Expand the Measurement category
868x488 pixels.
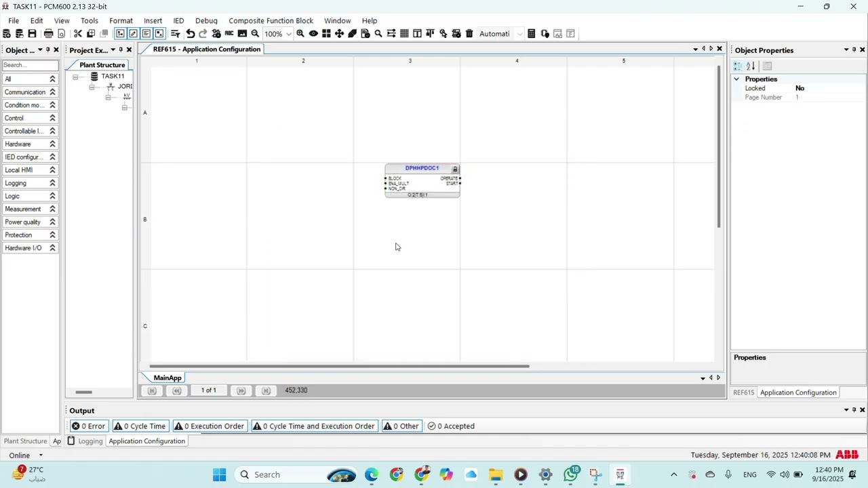pos(52,209)
